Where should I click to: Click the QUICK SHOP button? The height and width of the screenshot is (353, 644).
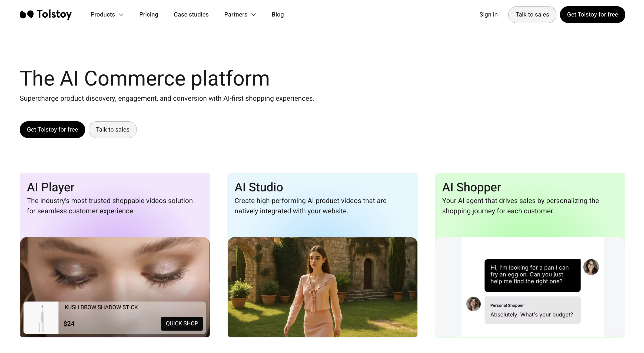182,323
